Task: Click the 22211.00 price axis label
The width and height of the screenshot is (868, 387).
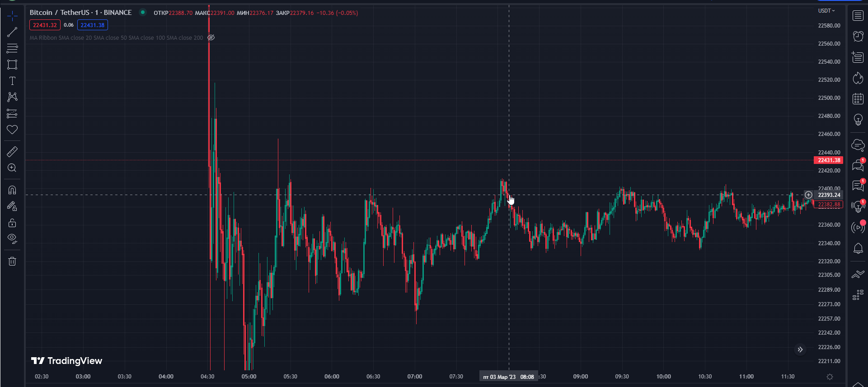Action: pos(829,361)
